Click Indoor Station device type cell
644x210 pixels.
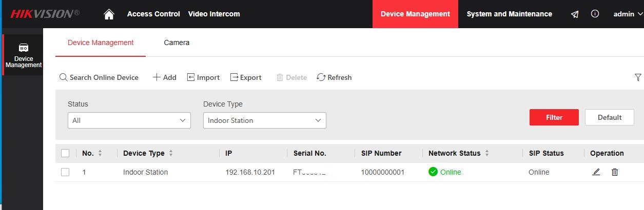tap(145, 172)
